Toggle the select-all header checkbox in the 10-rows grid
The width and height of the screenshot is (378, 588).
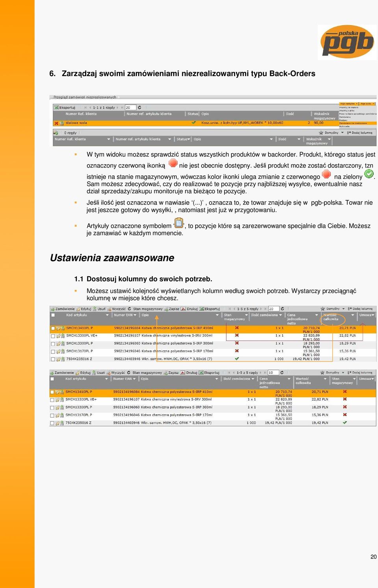click(52, 379)
